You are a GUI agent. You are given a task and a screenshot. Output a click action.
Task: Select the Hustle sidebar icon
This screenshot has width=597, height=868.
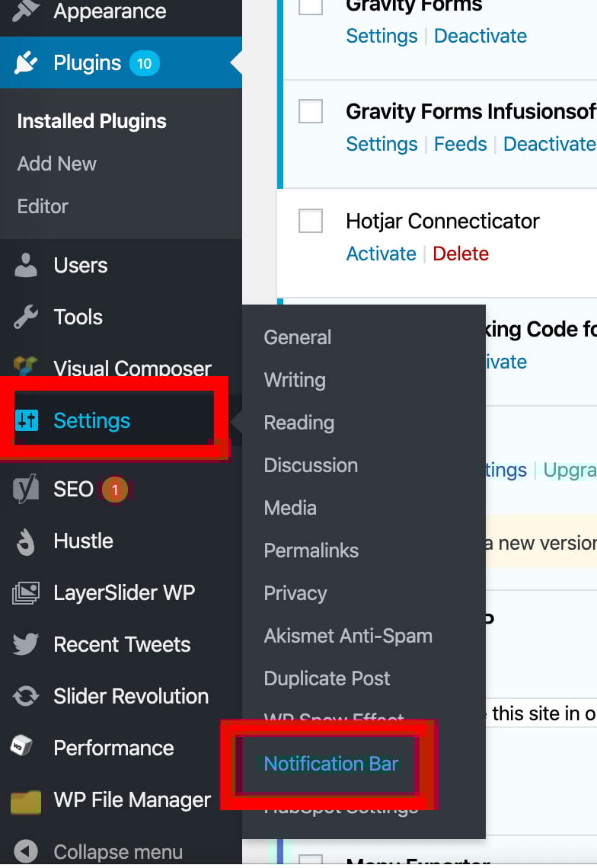[26, 541]
